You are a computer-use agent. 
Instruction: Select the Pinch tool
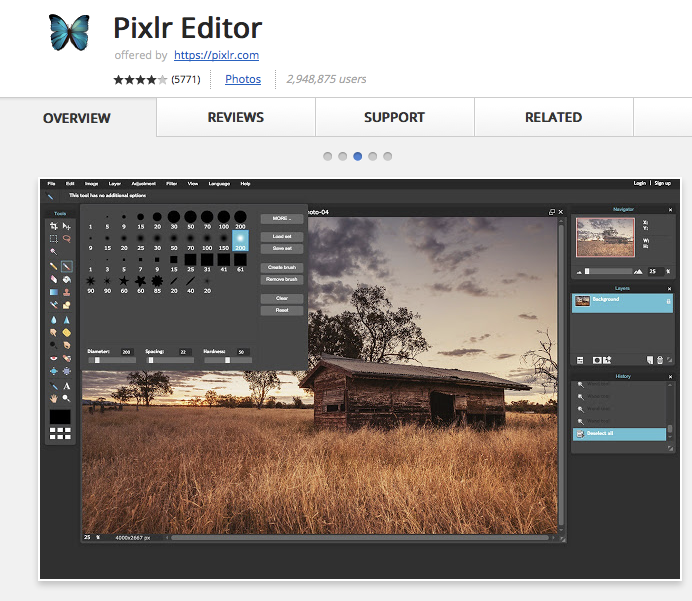67,371
